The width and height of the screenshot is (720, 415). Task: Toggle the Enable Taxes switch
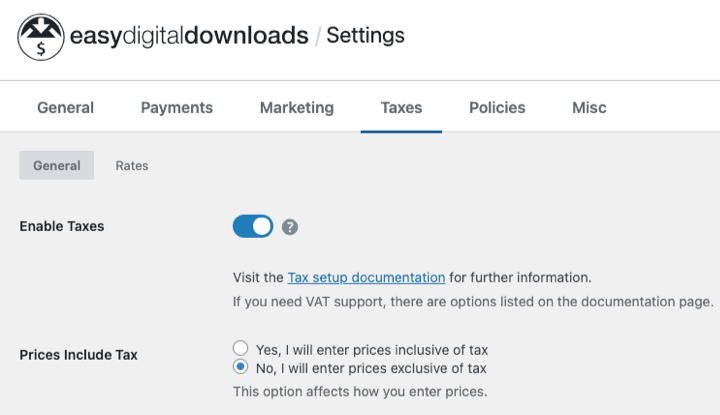253,227
